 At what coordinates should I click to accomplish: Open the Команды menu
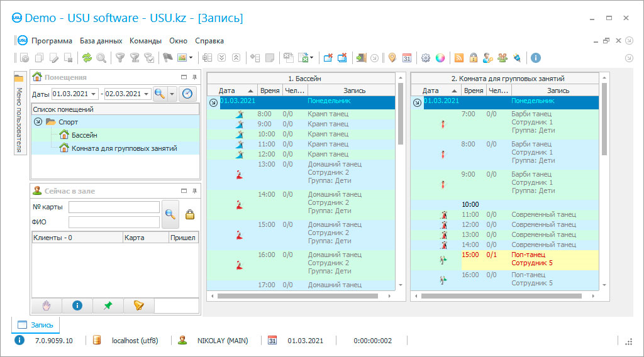(x=145, y=41)
